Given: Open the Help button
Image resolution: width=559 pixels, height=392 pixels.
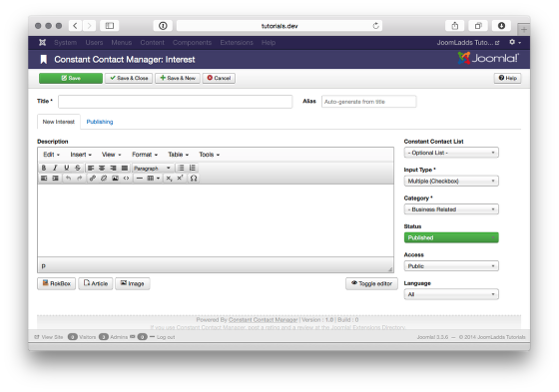Looking at the screenshot, I should (507, 78).
